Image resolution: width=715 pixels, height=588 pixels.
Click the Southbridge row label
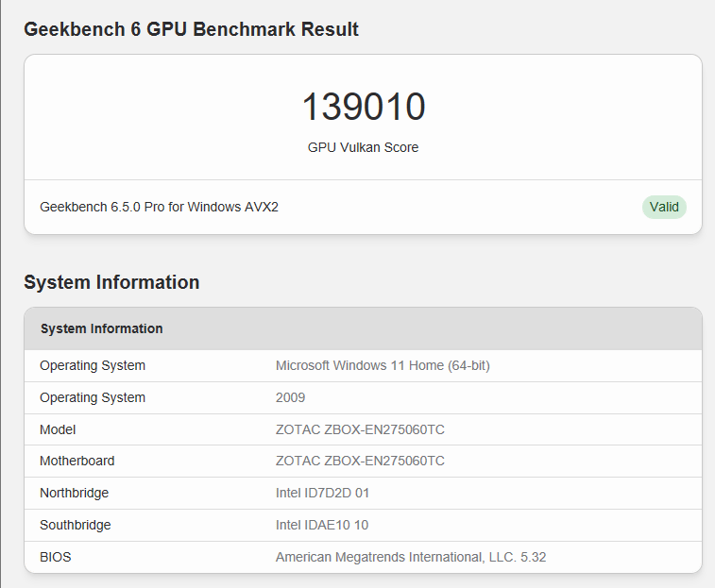click(x=75, y=525)
